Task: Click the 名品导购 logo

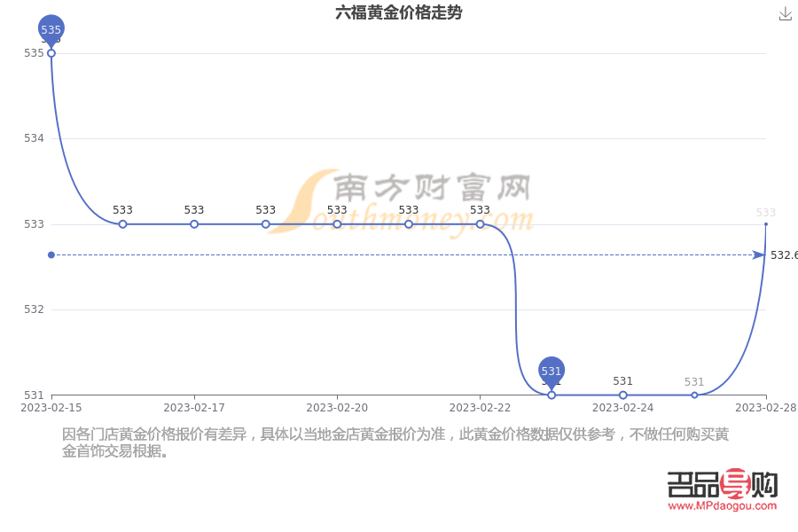Action: pyautogui.click(x=722, y=483)
